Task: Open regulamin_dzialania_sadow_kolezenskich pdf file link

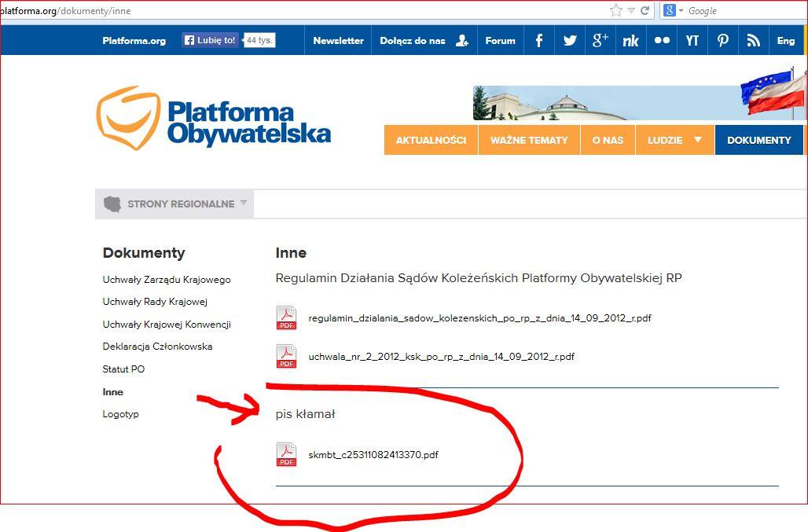Action: coord(479,318)
